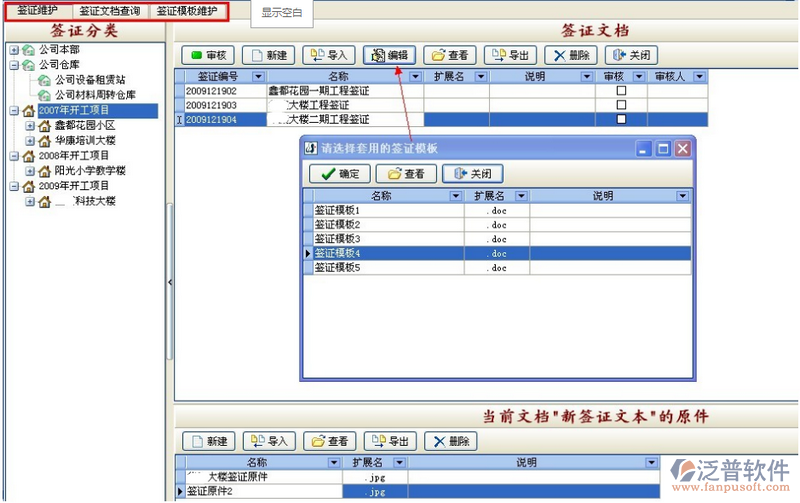Click 删除 in the 签证文档 toolbar
This screenshot has width=800, height=503.
click(x=571, y=55)
